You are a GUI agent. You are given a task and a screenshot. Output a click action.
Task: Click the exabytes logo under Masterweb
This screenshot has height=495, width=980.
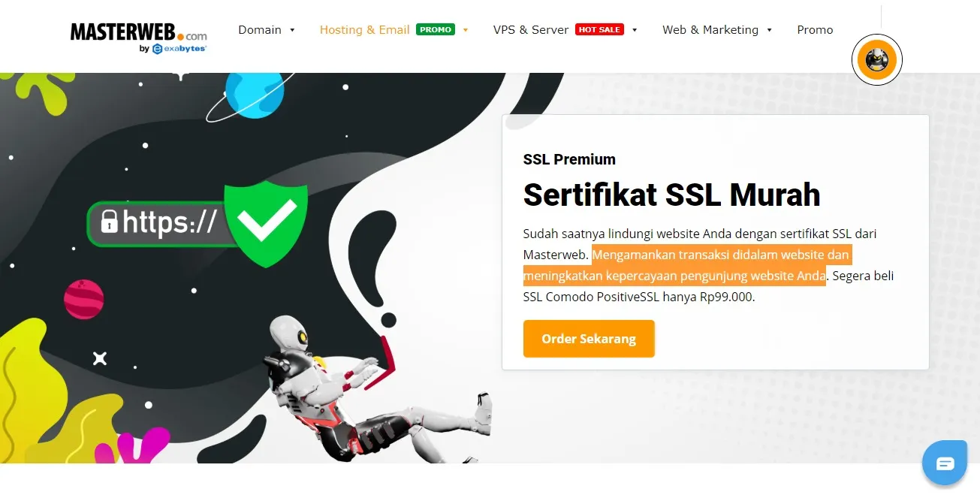pos(179,49)
